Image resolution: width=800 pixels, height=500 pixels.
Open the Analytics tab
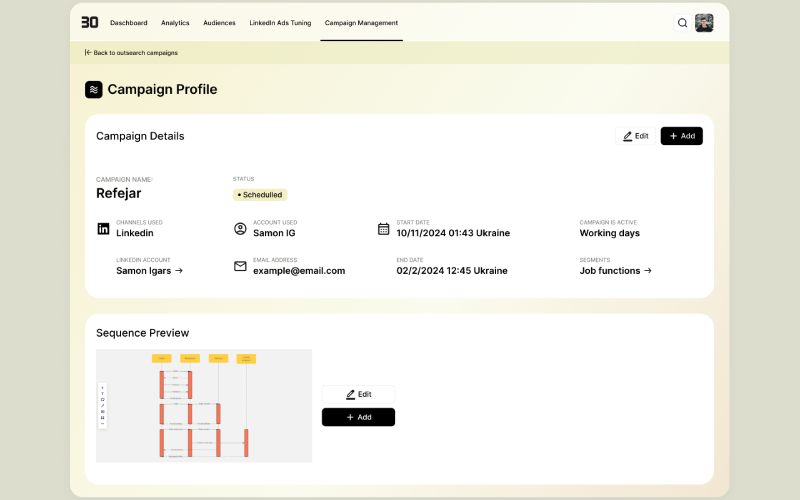175,23
